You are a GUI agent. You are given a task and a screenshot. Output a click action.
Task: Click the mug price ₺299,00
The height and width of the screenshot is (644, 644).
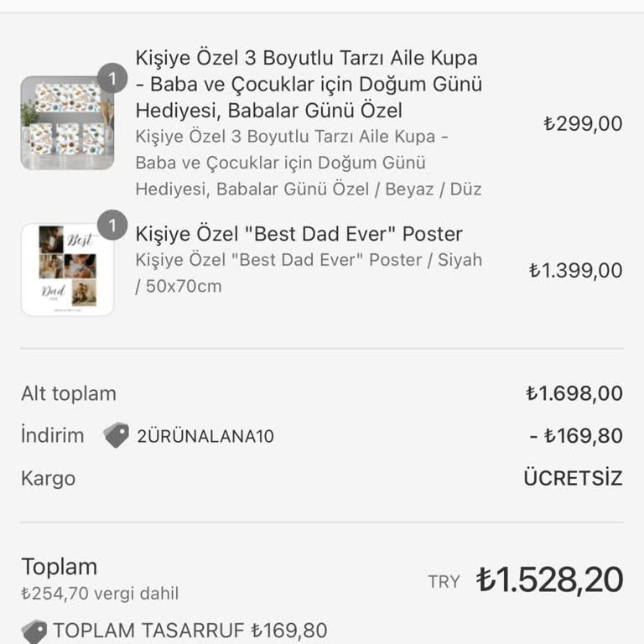tap(583, 124)
